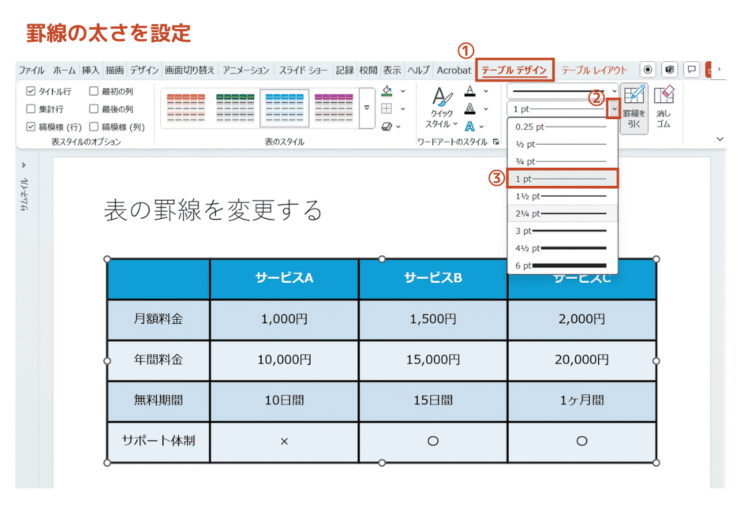740x505 pixels.
Task: Open the 記録 tab
Action: pos(345,70)
